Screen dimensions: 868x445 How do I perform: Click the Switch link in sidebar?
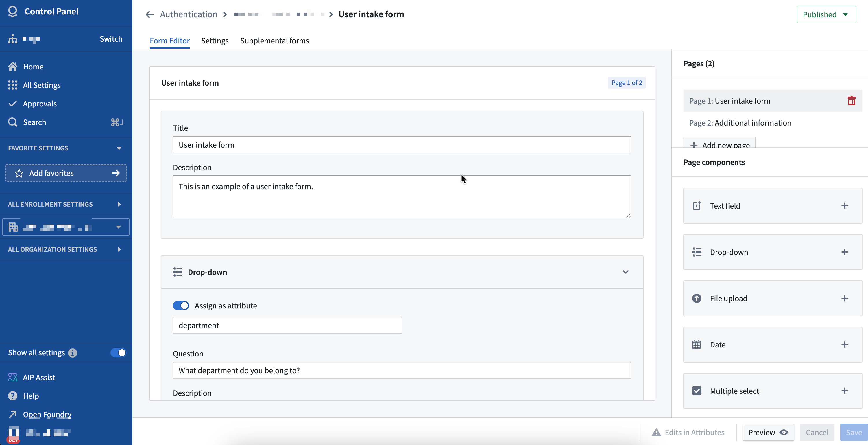coord(111,39)
